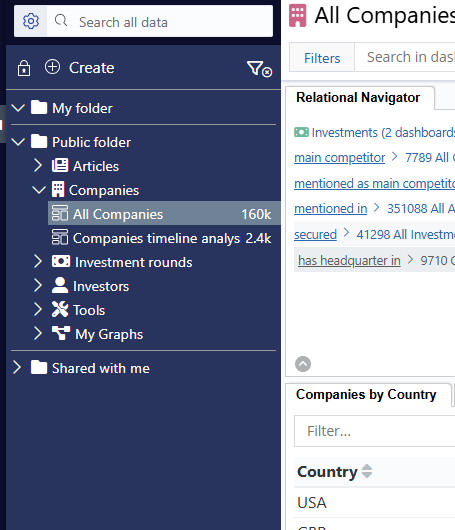
Task: Expand the Shared with me folder
Action: click(x=17, y=368)
